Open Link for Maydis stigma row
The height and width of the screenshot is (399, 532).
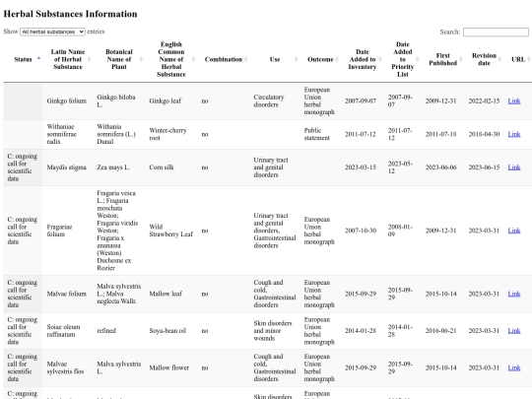(514, 167)
